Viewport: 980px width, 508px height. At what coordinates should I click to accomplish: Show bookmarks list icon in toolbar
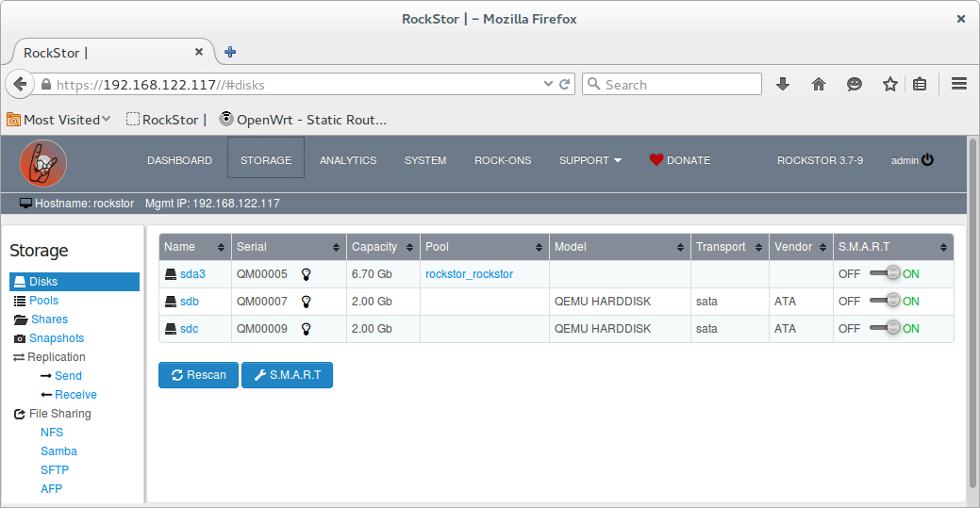(920, 85)
